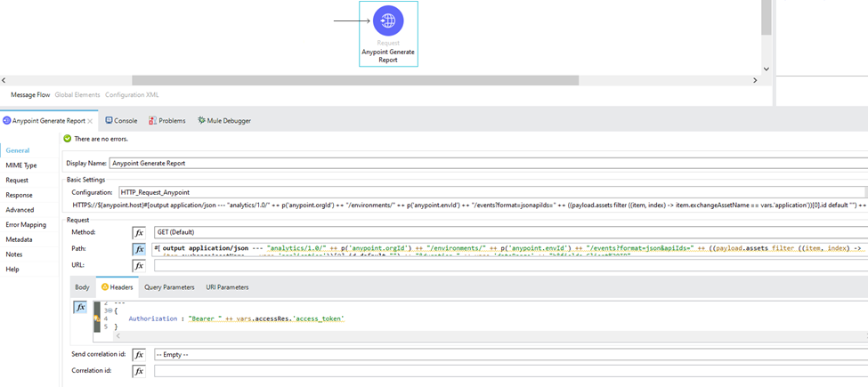Click the headers editor scroll left arrow
Viewport: 868px width, 387px height.
point(118,335)
